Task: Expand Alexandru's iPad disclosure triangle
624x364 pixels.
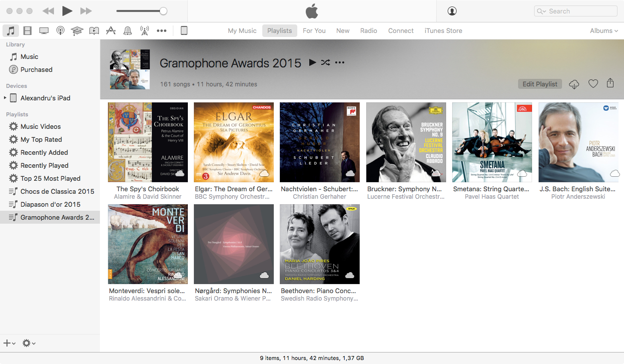Action: (5, 98)
